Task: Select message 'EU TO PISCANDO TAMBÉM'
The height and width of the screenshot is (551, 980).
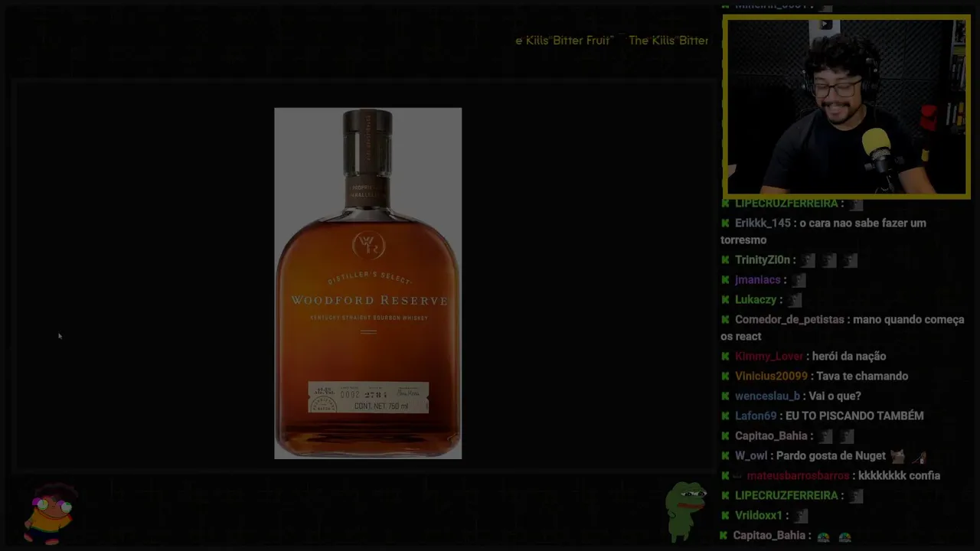Action: pyautogui.click(x=854, y=416)
